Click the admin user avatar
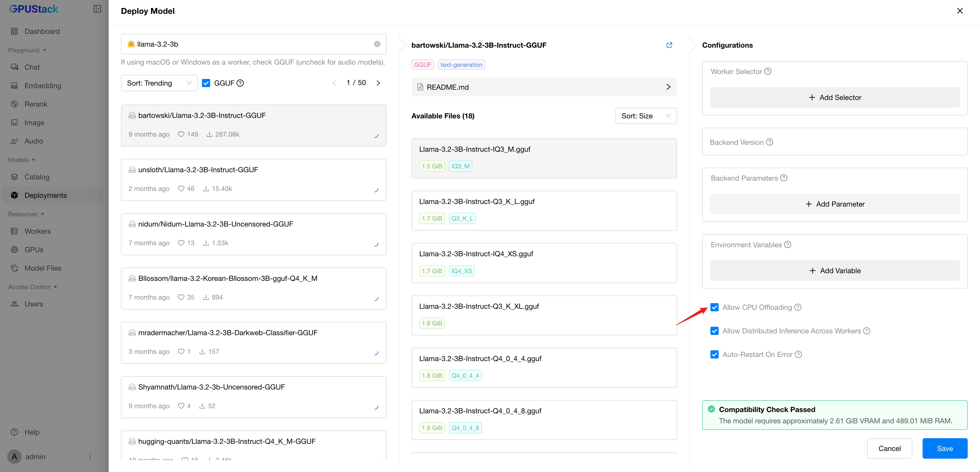The width and height of the screenshot is (980, 472). pos(14,456)
